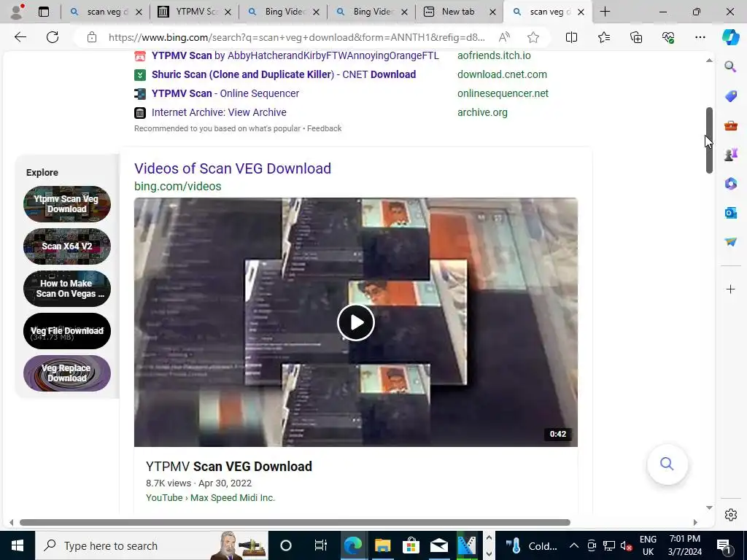This screenshot has height=560, width=747.
Task: Close the New tab tab
Action: click(x=492, y=12)
